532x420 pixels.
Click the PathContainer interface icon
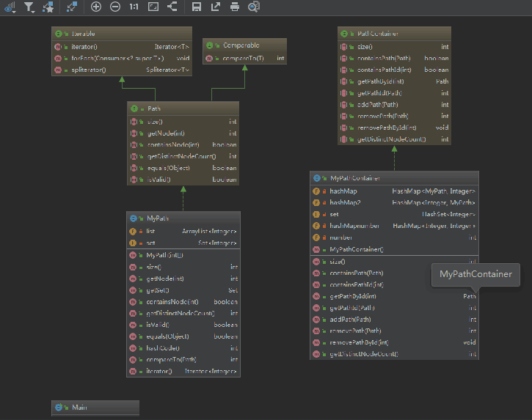click(344, 34)
